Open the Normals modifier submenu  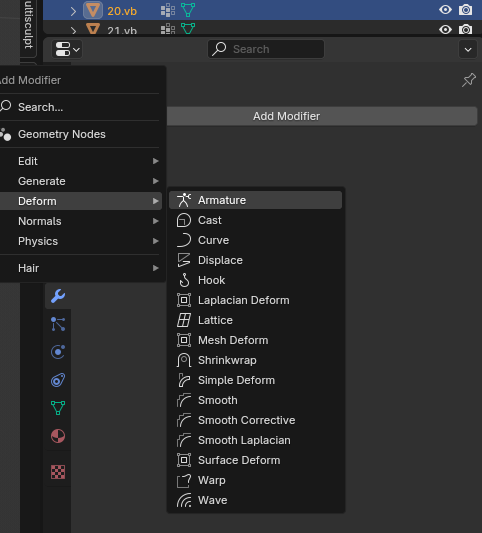click(x=81, y=221)
